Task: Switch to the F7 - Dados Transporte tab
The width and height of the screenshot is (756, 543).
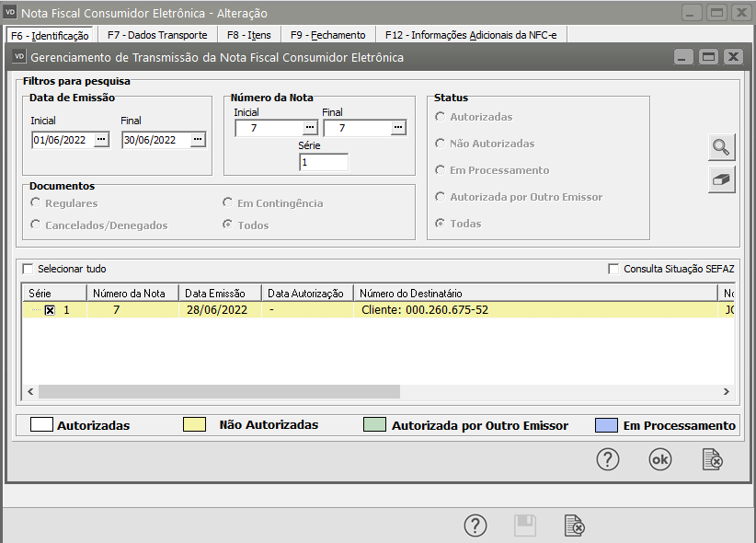Action: [x=157, y=35]
